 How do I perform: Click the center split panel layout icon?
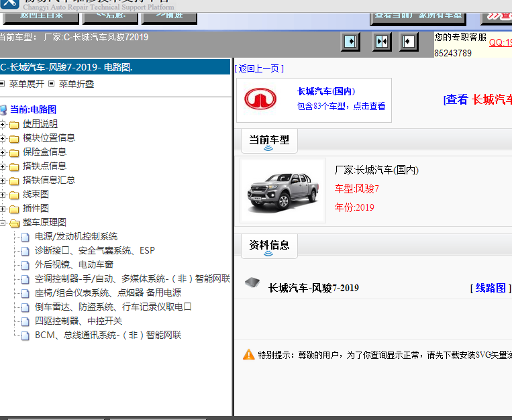(382, 42)
